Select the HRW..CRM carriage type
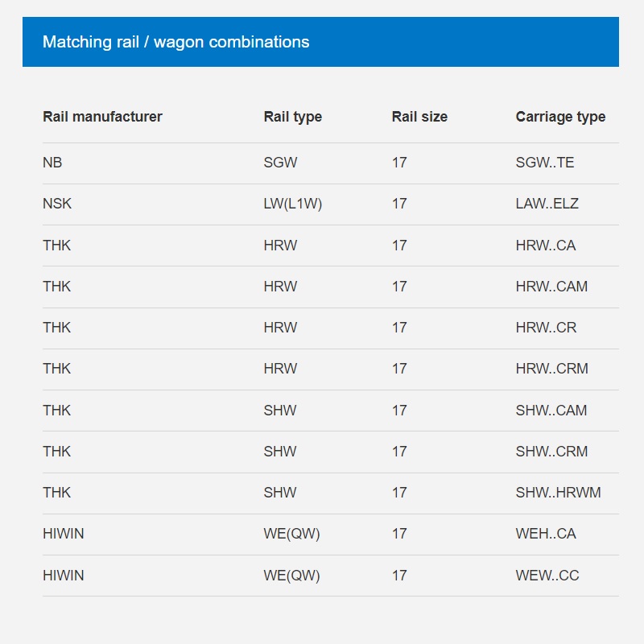The width and height of the screenshot is (644, 644). (x=551, y=369)
